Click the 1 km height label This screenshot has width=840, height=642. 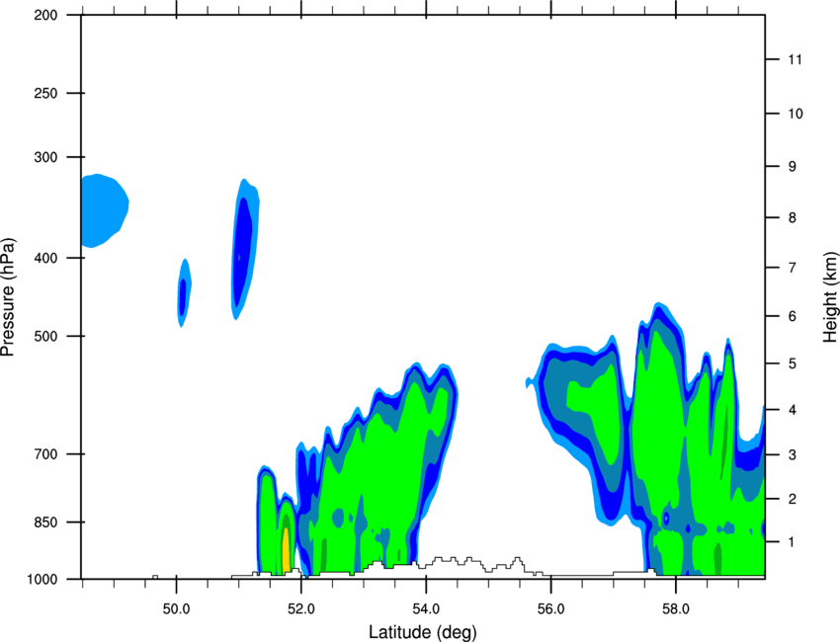pos(793,542)
